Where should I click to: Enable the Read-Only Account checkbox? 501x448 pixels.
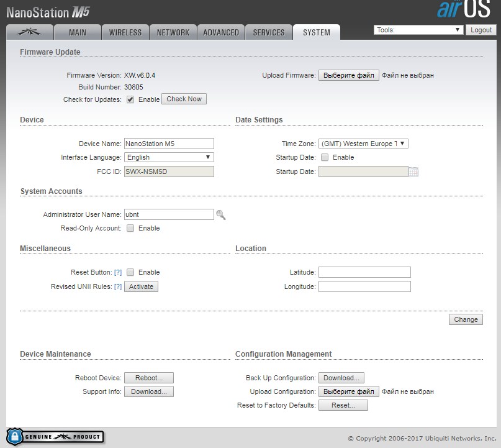(130, 228)
